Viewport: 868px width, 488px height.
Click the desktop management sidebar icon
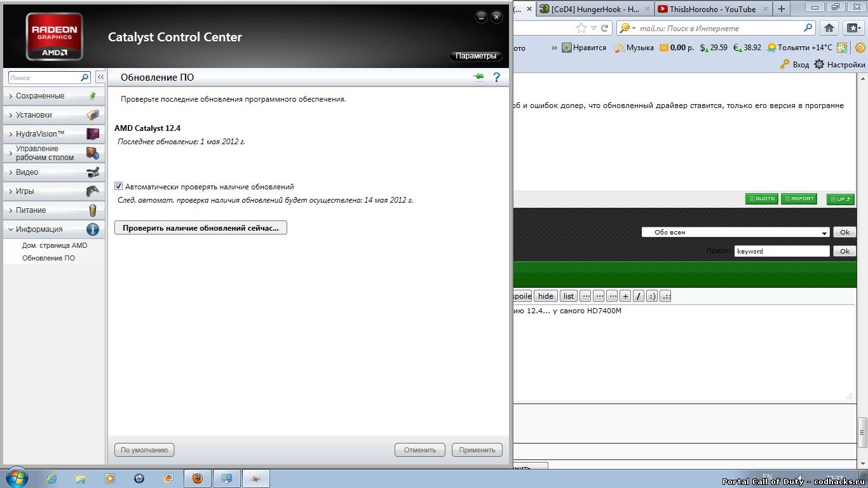tap(93, 153)
